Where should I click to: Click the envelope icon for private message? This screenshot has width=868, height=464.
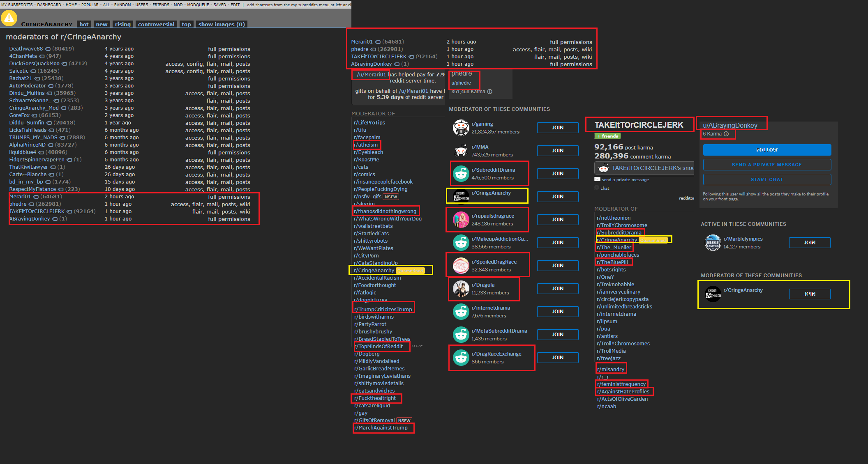pos(597,179)
